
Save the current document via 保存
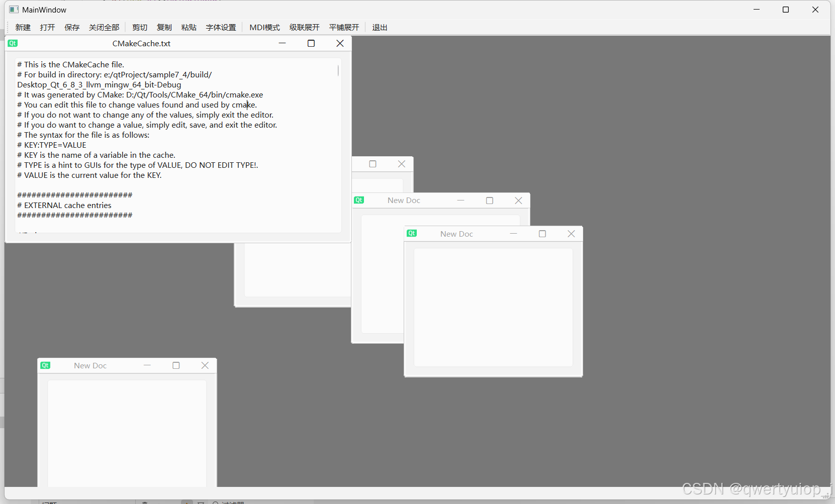pos(72,28)
